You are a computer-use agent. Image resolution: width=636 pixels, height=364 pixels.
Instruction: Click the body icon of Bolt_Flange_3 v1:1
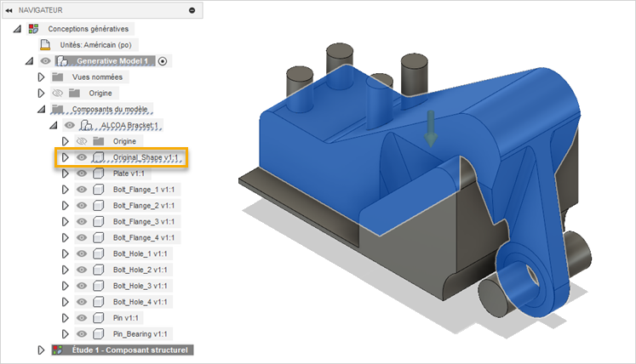pos(98,222)
